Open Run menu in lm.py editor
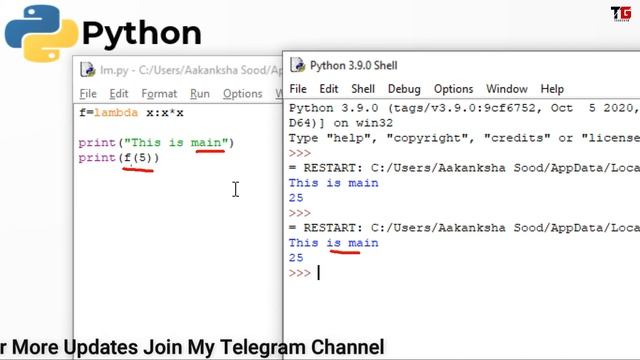Image resolution: width=640 pixels, height=360 pixels. (x=200, y=93)
